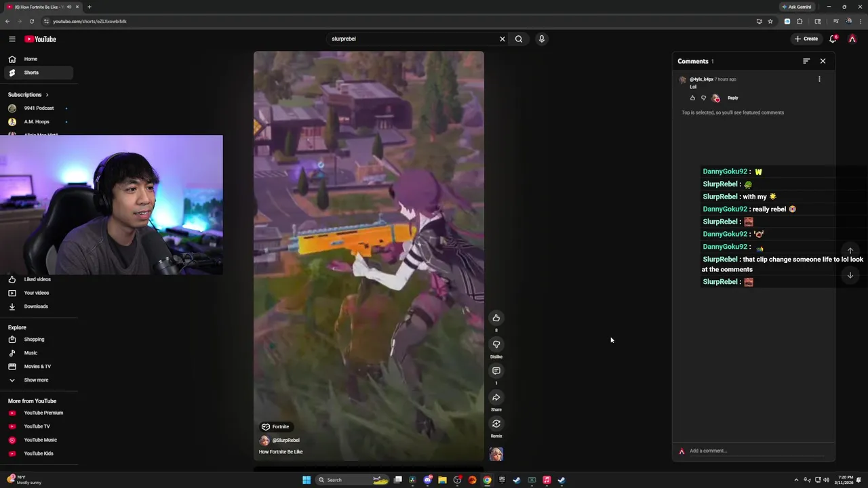This screenshot has width=868, height=488.
Task: Open the Create menu button
Action: (x=806, y=39)
